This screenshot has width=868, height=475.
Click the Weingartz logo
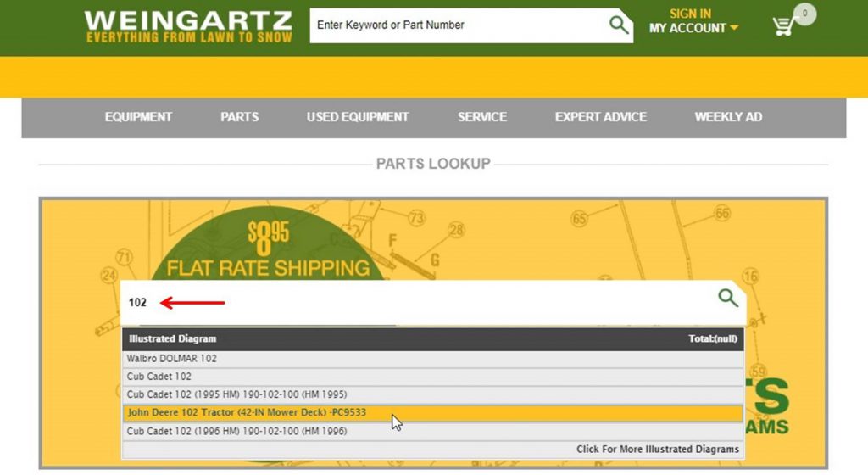[x=188, y=26]
